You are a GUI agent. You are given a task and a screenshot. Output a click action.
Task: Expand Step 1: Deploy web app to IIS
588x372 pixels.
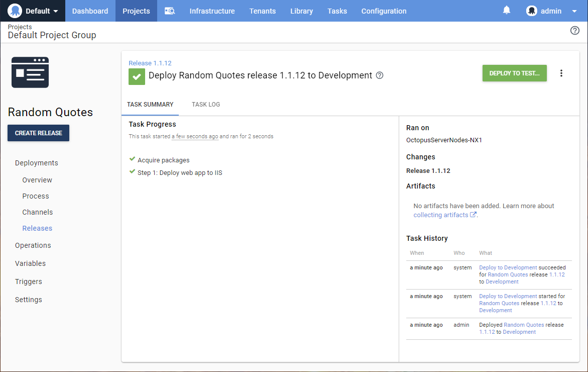[x=180, y=173]
